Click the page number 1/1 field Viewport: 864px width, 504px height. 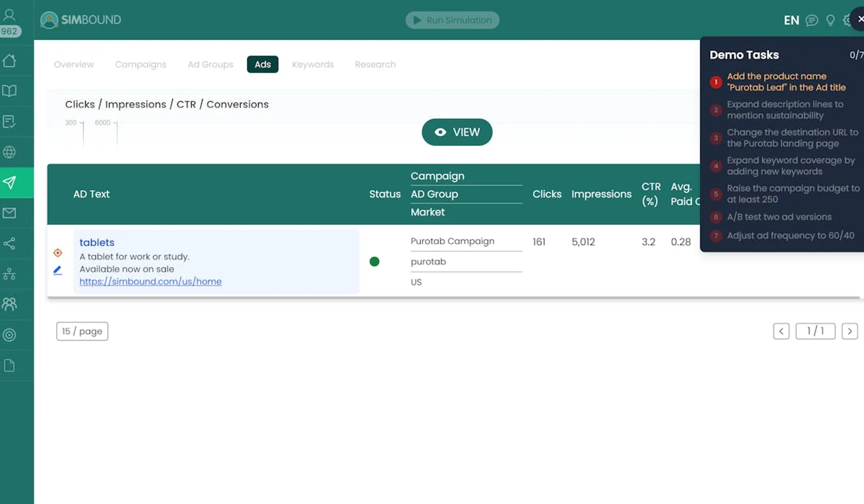coord(815,331)
